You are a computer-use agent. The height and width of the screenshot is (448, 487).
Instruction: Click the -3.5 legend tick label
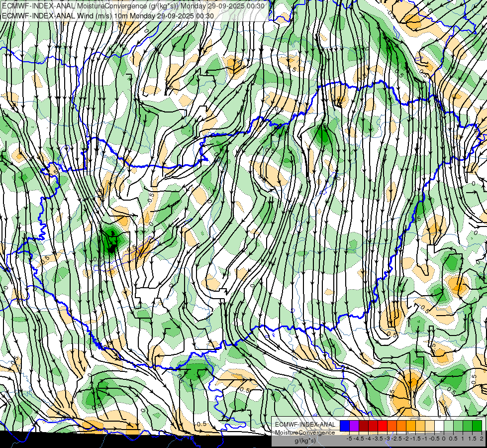[x=378, y=439]
